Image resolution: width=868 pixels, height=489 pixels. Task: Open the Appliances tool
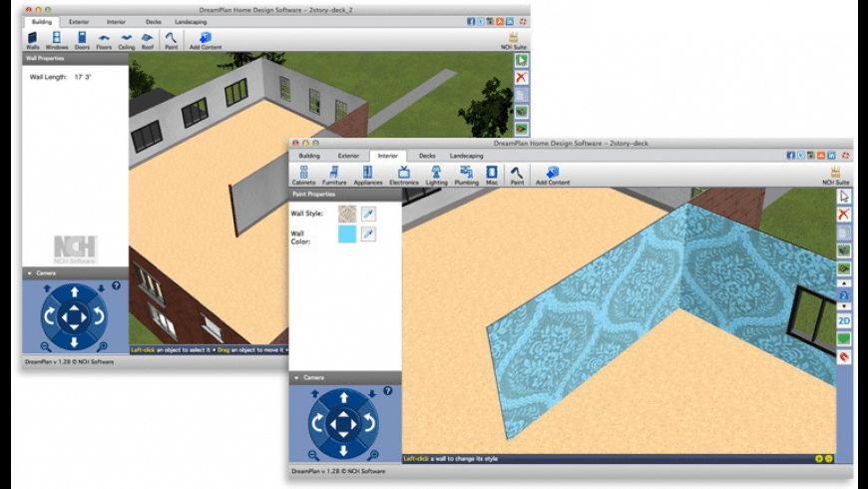[367, 175]
